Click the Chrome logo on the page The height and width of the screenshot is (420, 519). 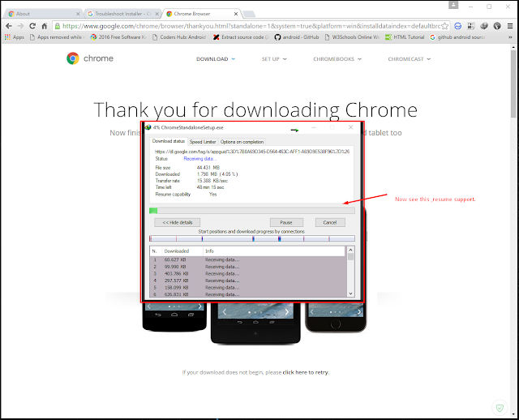[90, 58]
